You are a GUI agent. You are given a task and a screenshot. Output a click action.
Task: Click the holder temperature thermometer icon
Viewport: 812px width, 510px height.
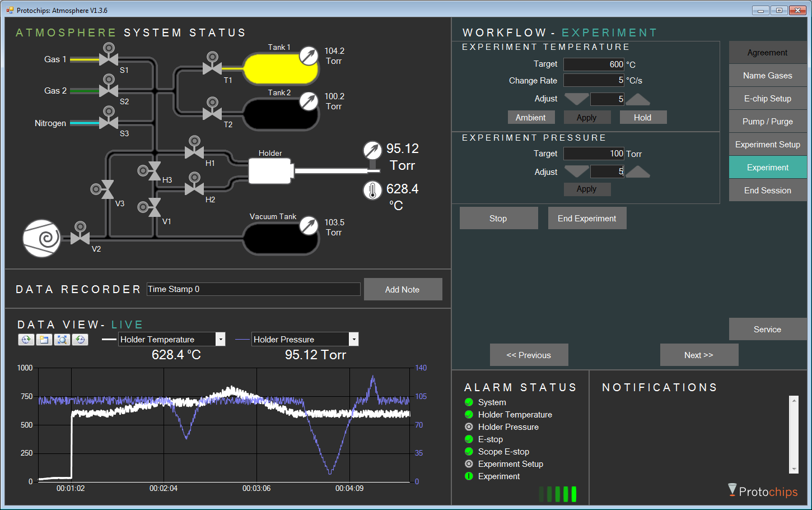pos(372,191)
